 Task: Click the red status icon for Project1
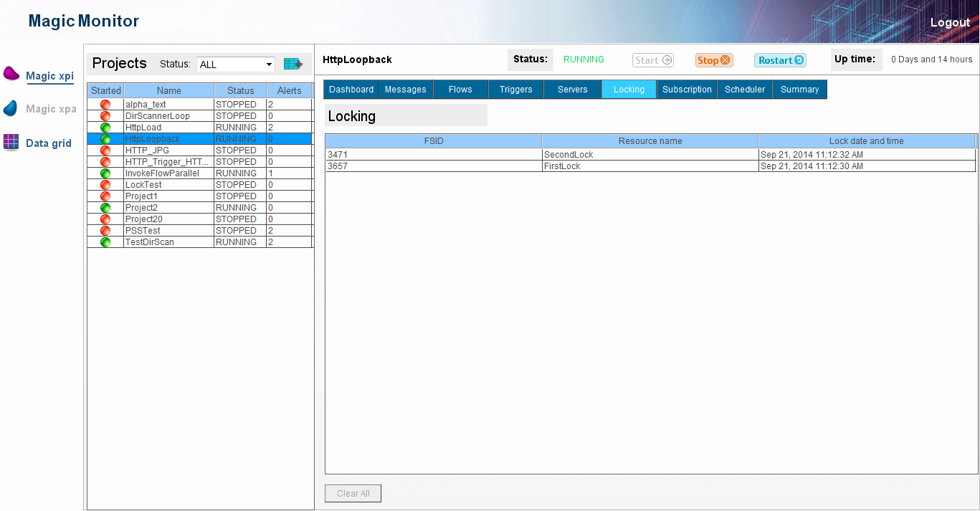point(105,196)
